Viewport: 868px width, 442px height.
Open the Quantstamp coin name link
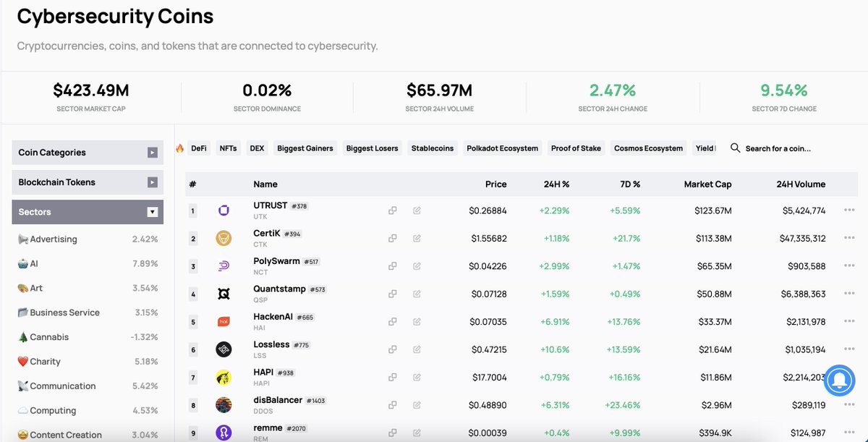[x=279, y=289]
